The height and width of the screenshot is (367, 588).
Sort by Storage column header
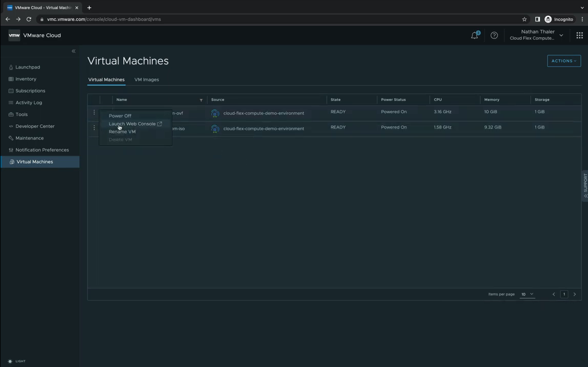tap(542, 100)
